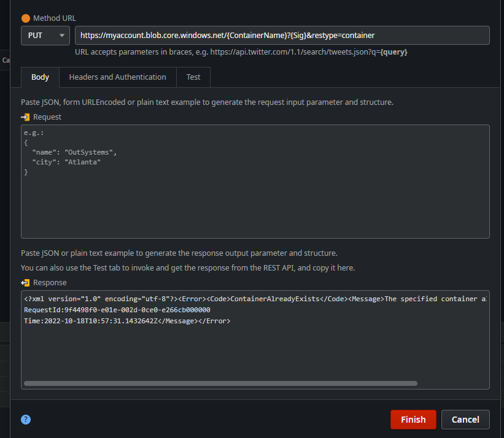
Task: Click the Response text area
Action: tap(255, 340)
